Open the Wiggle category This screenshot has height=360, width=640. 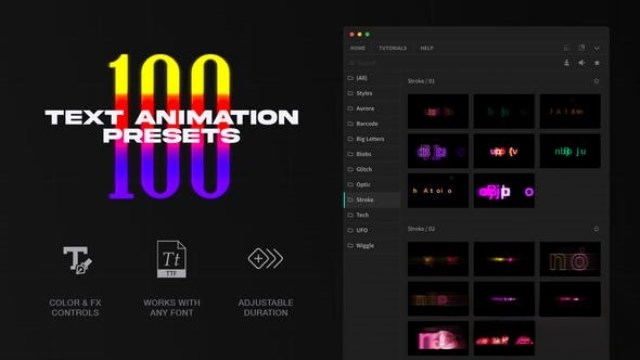372,245
